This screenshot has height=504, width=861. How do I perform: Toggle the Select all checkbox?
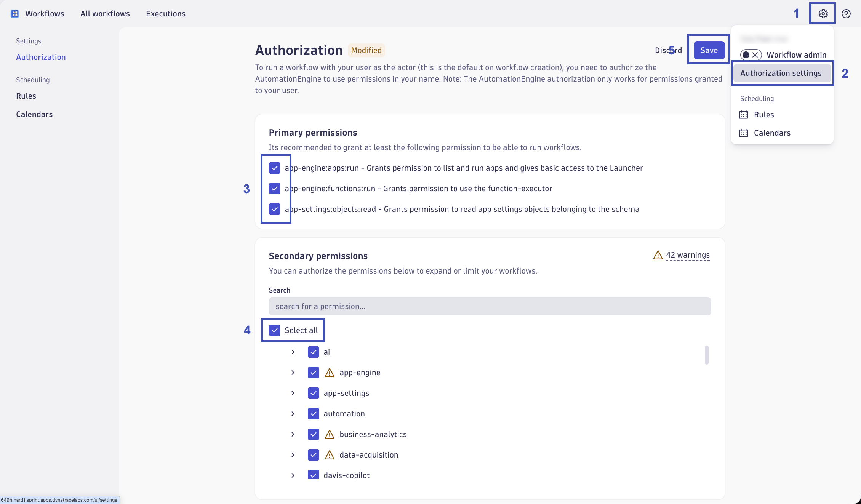click(x=275, y=330)
